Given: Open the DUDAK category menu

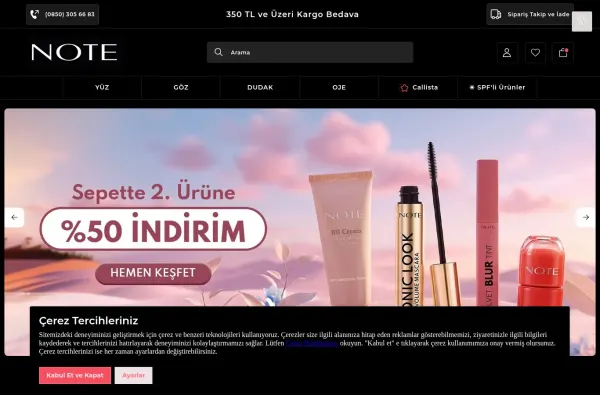Looking at the screenshot, I should pyautogui.click(x=260, y=88).
